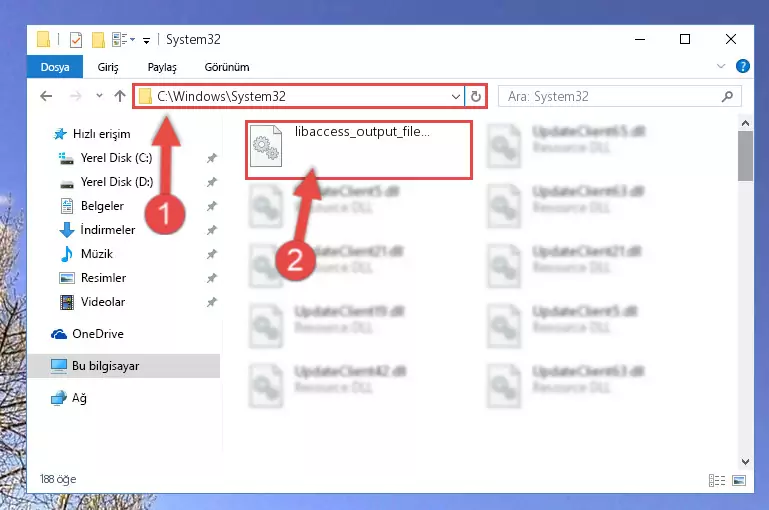Click the pin icon next to Yerel Disk (C:)
Screen dimensions: 769x510
[211, 158]
